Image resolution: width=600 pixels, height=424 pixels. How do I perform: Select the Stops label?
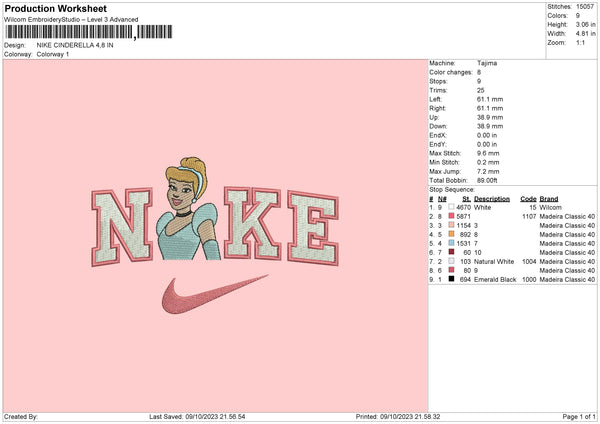tap(438, 81)
